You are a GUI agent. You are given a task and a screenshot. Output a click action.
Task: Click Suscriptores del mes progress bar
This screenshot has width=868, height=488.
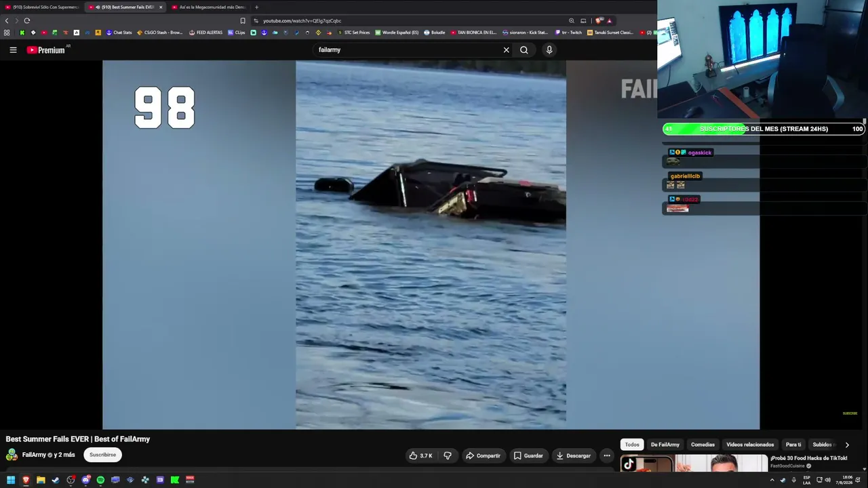764,129
